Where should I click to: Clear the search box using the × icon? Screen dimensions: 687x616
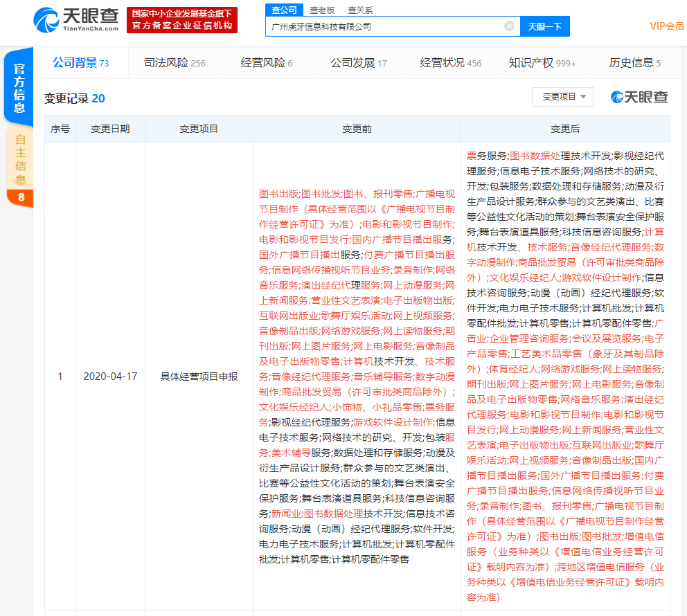tap(510, 26)
